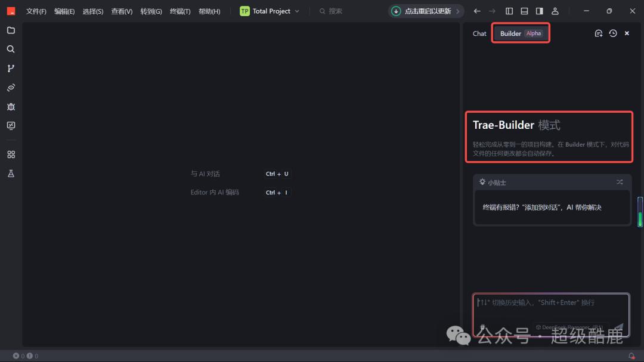Screen dimensions: 644x362
Task: Open Run and Debug bug icon
Action: [x=11, y=107]
